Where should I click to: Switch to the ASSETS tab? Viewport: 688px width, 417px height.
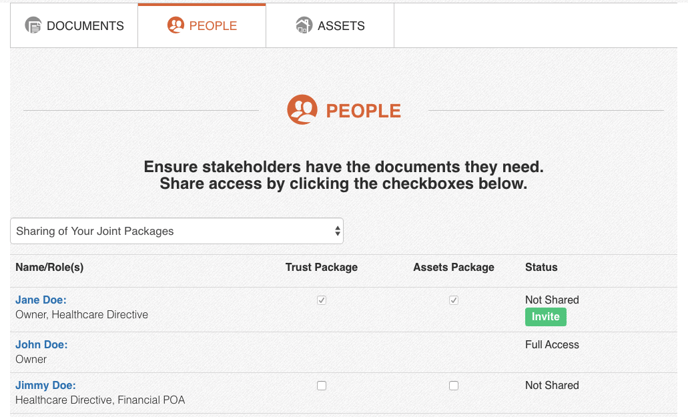point(330,25)
